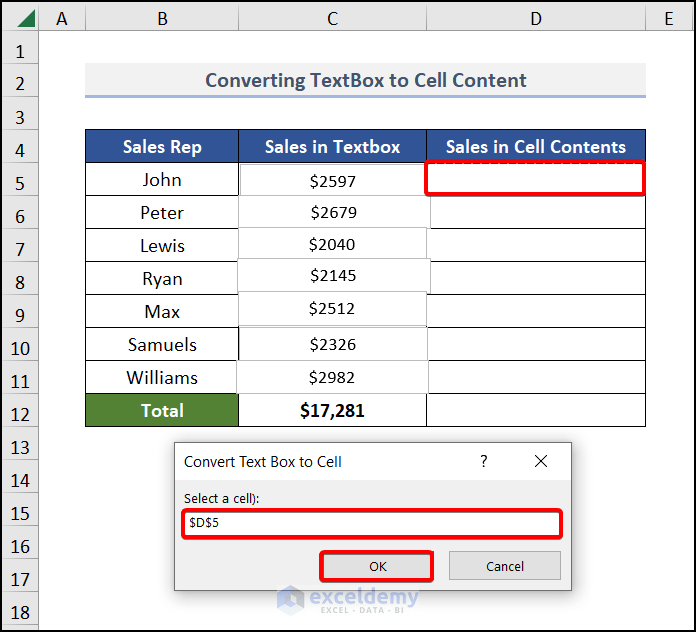Click the $2597 textbox
696x632 pixels.
click(x=332, y=181)
